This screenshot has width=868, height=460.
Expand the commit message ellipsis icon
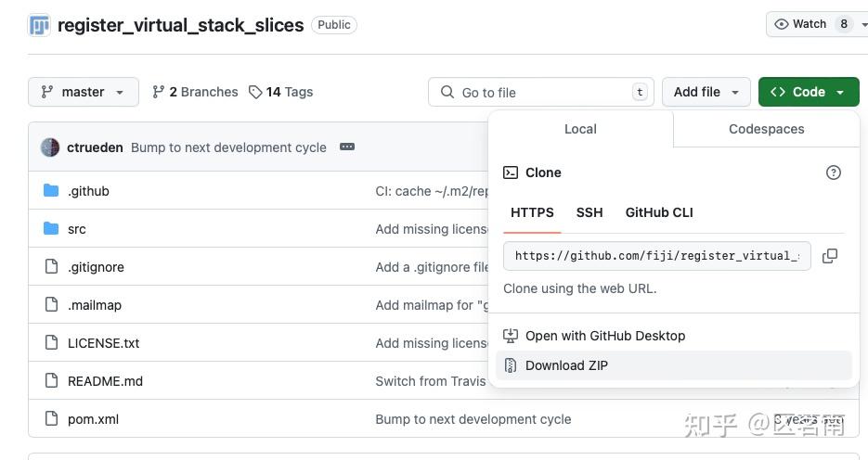point(347,147)
